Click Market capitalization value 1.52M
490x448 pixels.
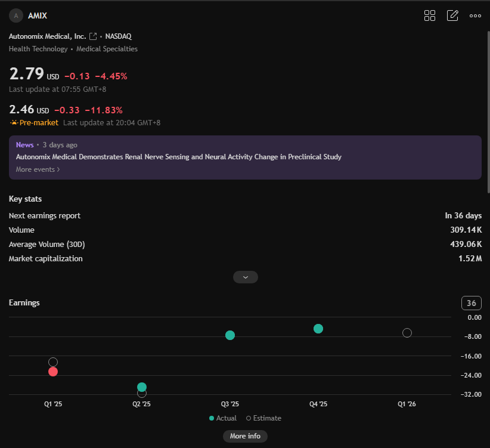coord(470,258)
